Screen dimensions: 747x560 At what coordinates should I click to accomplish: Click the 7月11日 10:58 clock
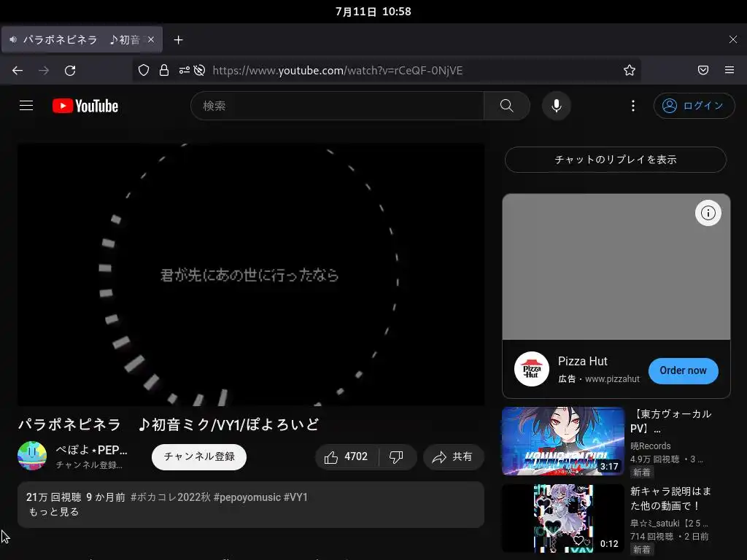coord(373,12)
